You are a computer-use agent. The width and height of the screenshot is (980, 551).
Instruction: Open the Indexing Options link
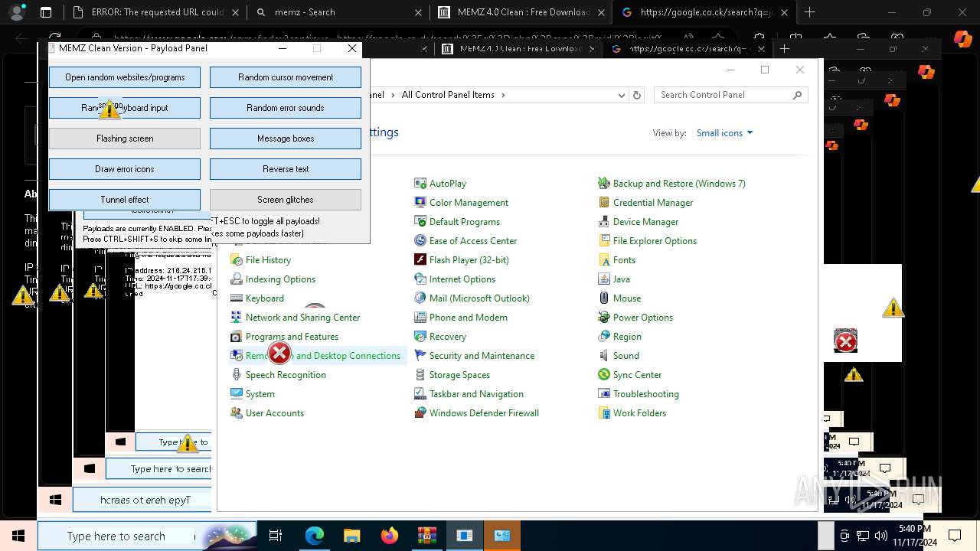pyautogui.click(x=280, y=279)
